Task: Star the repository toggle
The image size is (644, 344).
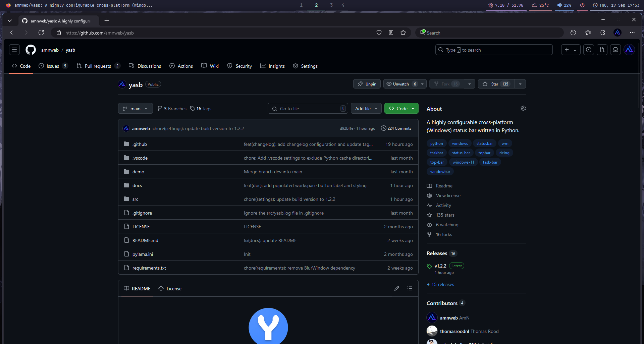Action: (496, 84)
